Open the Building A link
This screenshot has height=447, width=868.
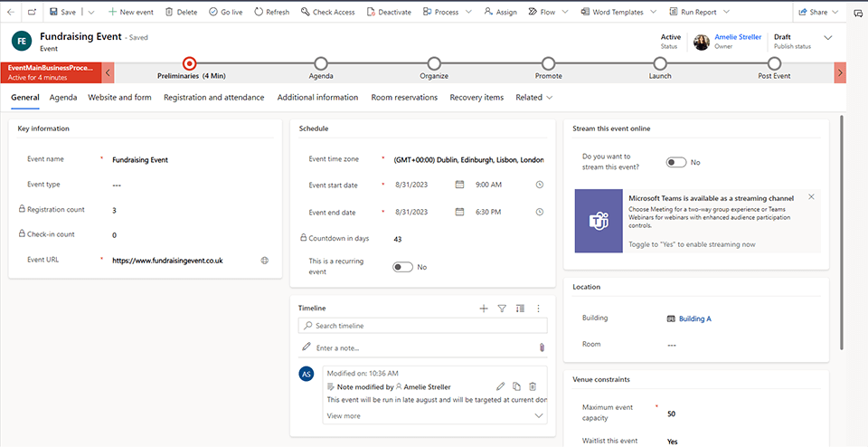(x=694, y=319)
